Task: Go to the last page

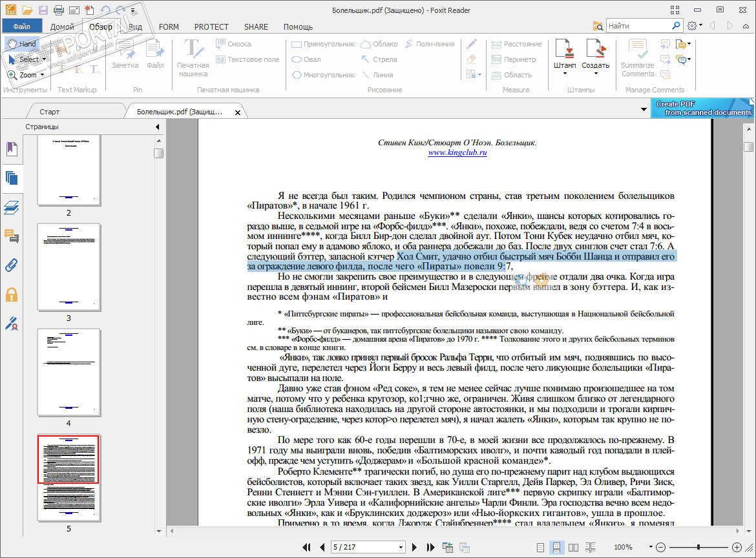Action: (x=430, y=548)
